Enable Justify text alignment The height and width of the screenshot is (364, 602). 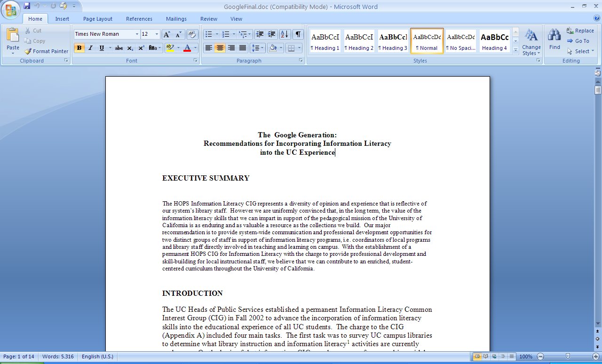243,48
